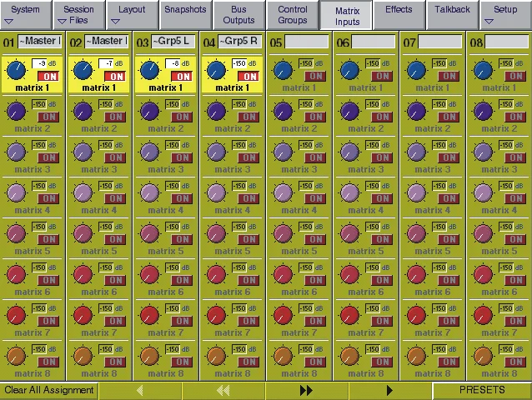Toggle matrix 1 ON for channel 02
Viewport: 532px width, 400px height.
pyautogui.click(x=115, y=77)
